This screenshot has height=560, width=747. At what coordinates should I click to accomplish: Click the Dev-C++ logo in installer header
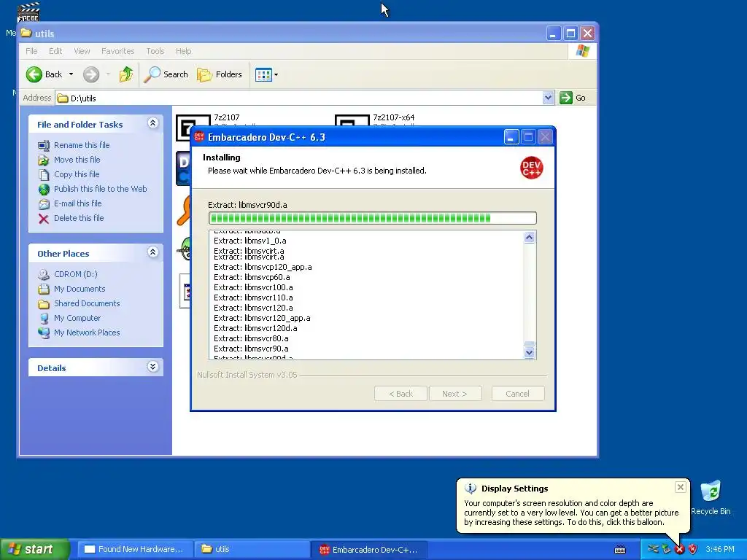[531, 168]
